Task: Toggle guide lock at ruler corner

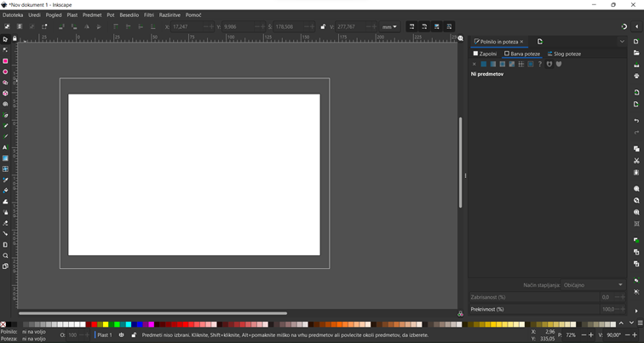Action: [x=14, y=38]
